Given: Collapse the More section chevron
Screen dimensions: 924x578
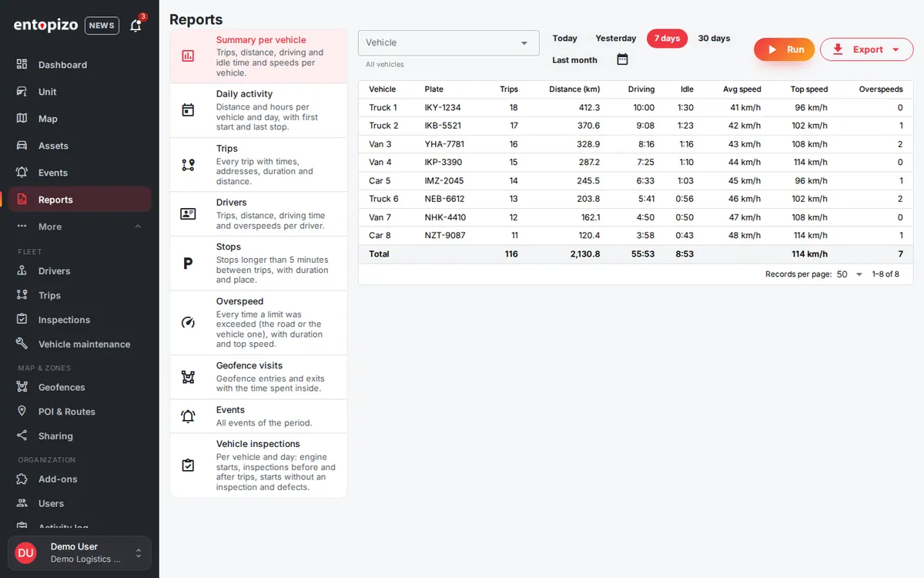Looking at the screenshot, I should pyautogui.click(x=138, y=227).
